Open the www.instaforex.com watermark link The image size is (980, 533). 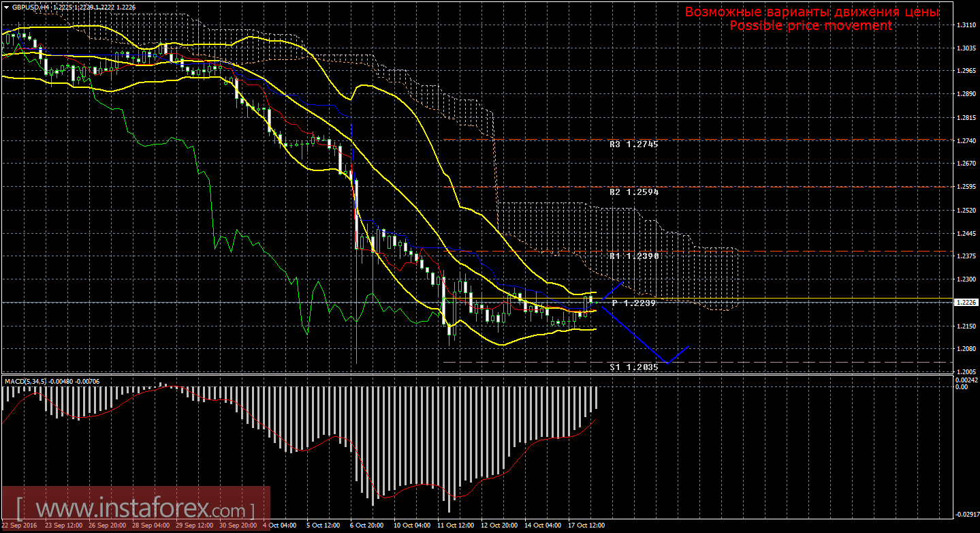[x=136, y=508]
